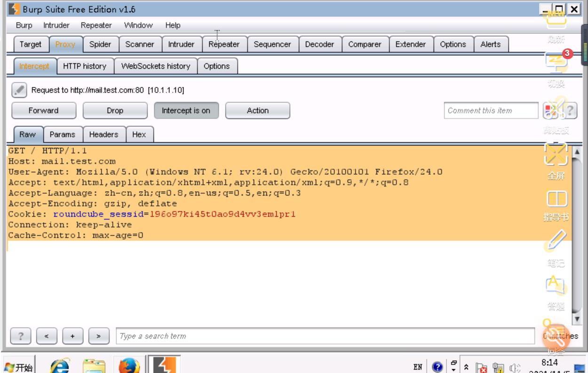Open the Help menu
This screenshot has height=373, width=588.
pyautogui.click(x=173, y=25)
